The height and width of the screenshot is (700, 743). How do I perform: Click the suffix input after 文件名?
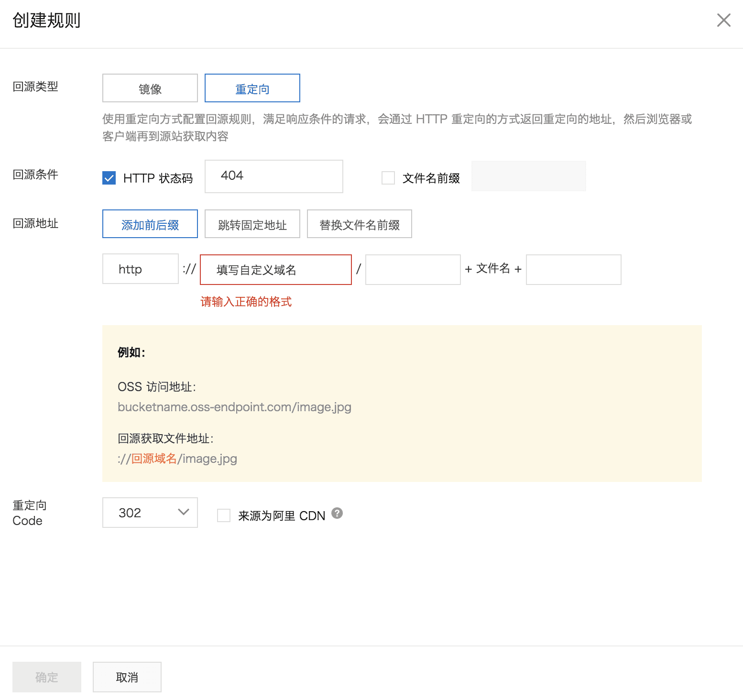(x=573, y=270)
